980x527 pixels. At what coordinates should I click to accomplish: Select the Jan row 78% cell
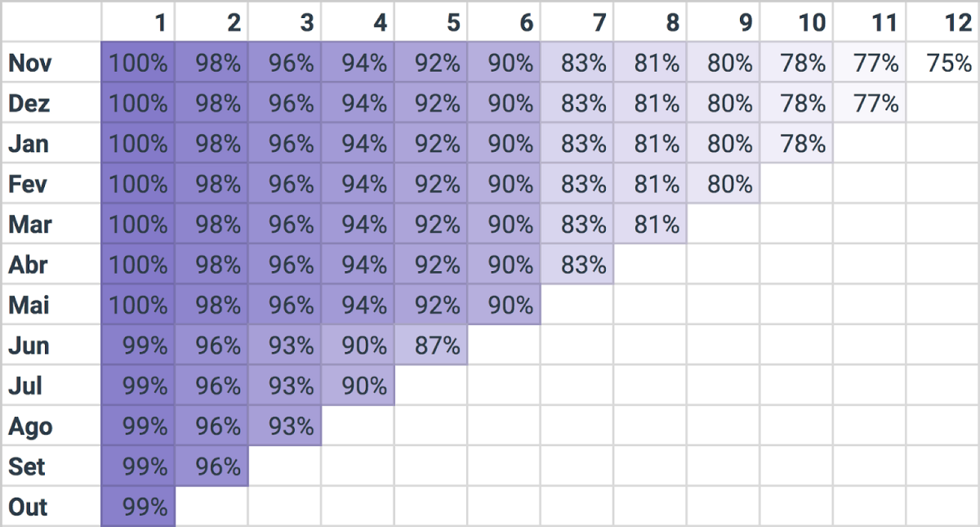796,143
